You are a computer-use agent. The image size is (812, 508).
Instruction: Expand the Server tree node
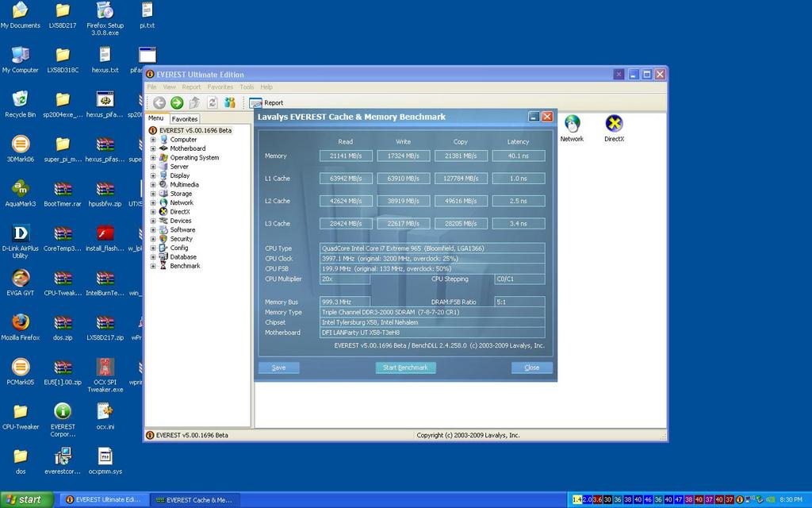coord(153,167)
